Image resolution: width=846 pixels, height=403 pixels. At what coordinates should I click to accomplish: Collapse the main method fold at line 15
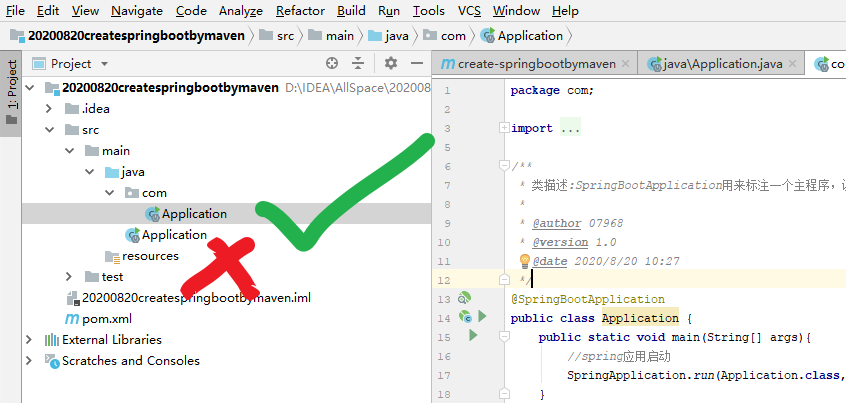pos(504,336)
